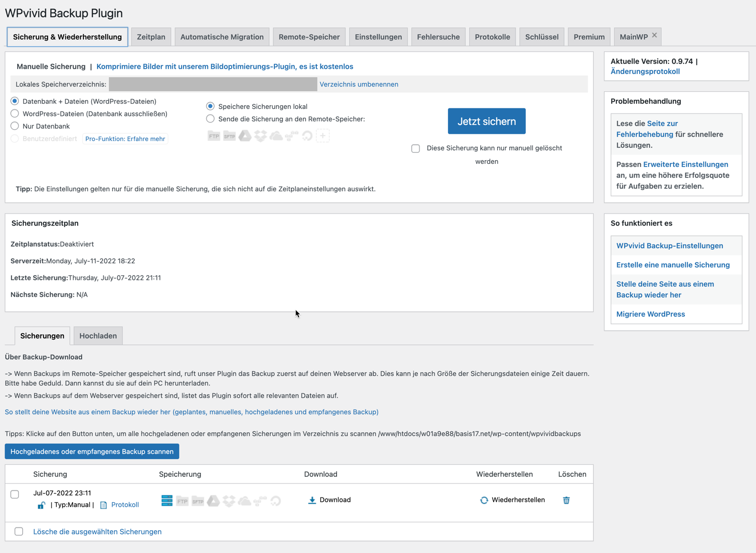Start backup with Jetzt sichern button
The image size is (756, 553).
tap(486, 121)
